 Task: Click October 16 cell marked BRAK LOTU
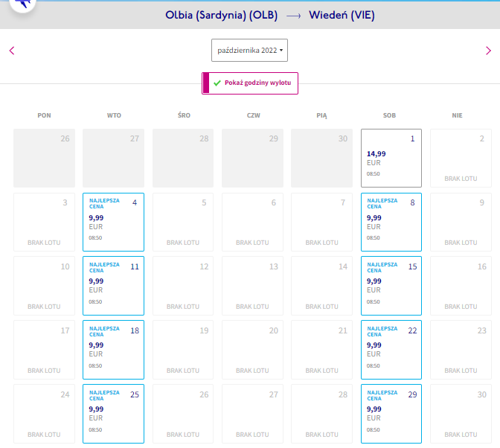(461, 286)
